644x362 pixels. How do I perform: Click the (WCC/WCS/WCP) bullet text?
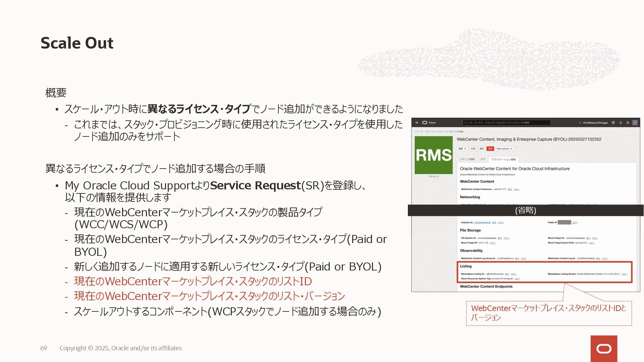(x=121, y=225)
